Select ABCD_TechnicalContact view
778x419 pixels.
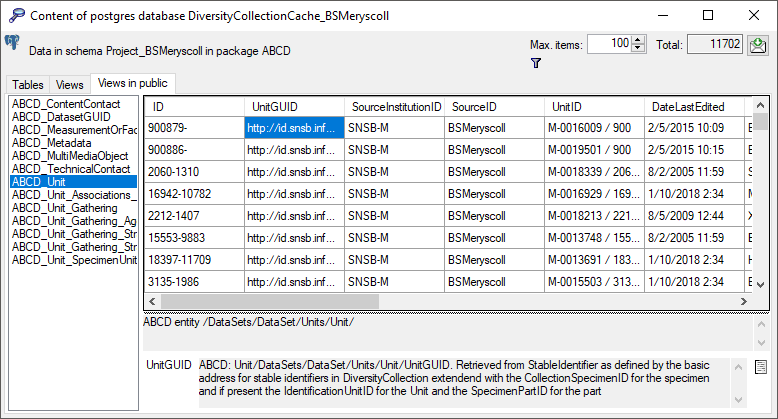[71, 169]
